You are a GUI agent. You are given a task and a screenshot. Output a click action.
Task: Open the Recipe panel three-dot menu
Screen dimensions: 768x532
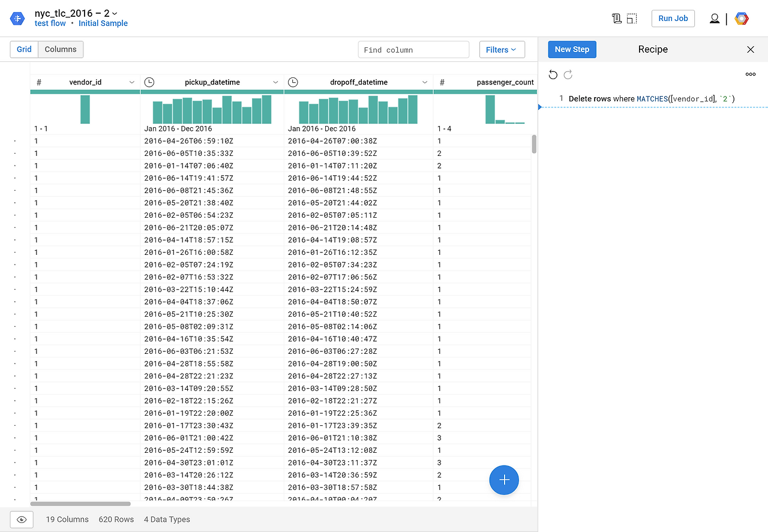point(751,74)
